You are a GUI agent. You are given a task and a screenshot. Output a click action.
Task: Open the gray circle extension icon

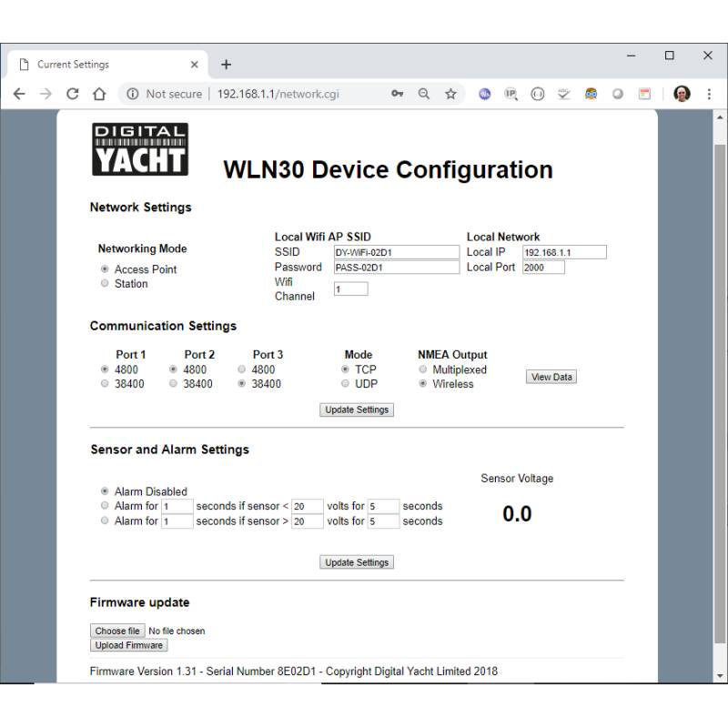pyautogui.click(x=618, y=94)
